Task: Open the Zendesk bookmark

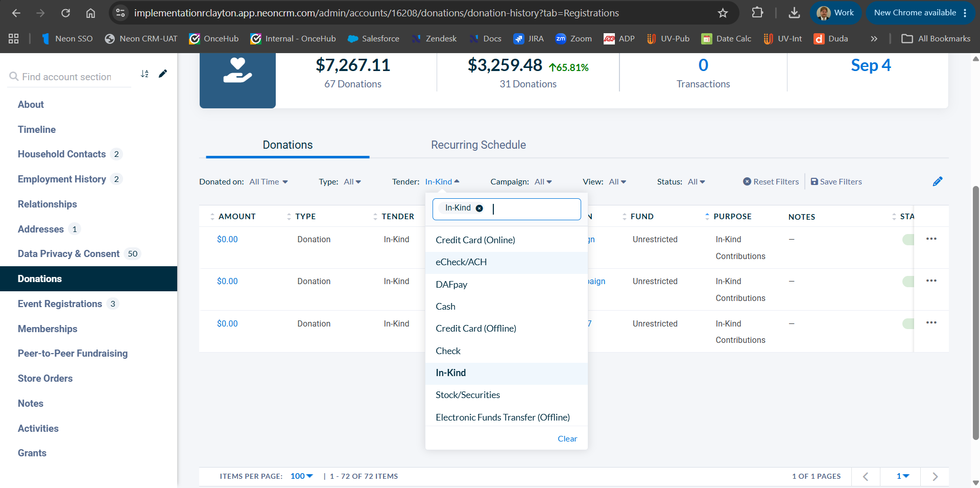Action: click(x=434, y=39)
